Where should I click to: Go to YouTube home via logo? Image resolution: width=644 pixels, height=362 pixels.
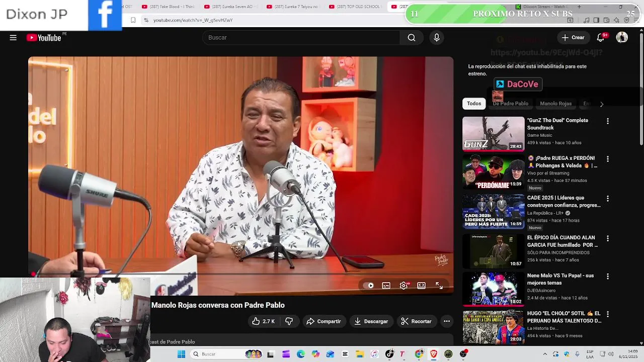[44, 38]
